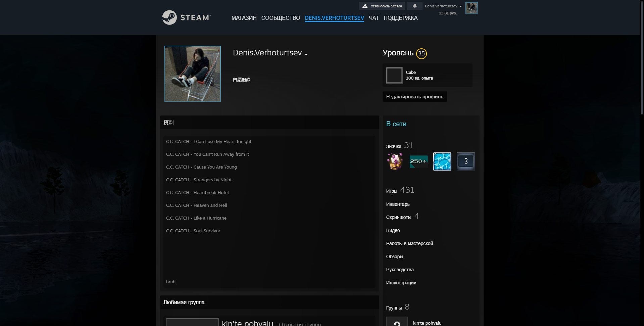Open the Видео link
Screen dimensions: 644x326
393,230
